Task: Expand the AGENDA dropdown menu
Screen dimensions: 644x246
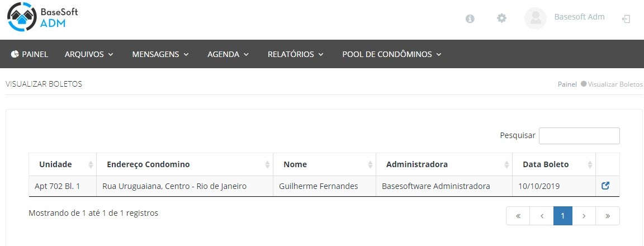Action: pyautogui.click(x=228, y=54)
